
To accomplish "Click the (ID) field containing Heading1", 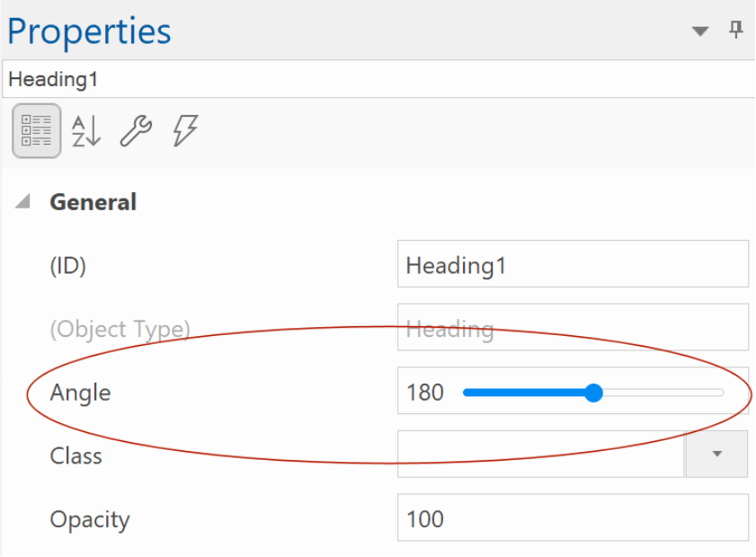I will pyautogui.click(x=573, y=264).
